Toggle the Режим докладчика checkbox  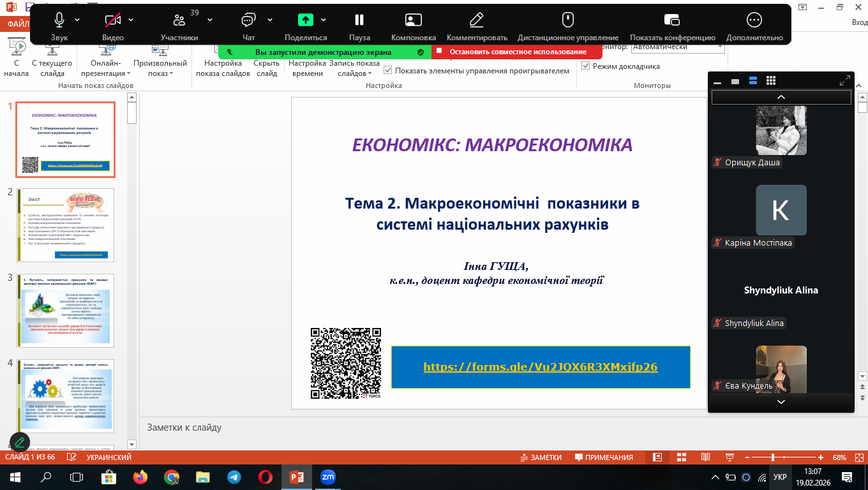click(586, 66)
